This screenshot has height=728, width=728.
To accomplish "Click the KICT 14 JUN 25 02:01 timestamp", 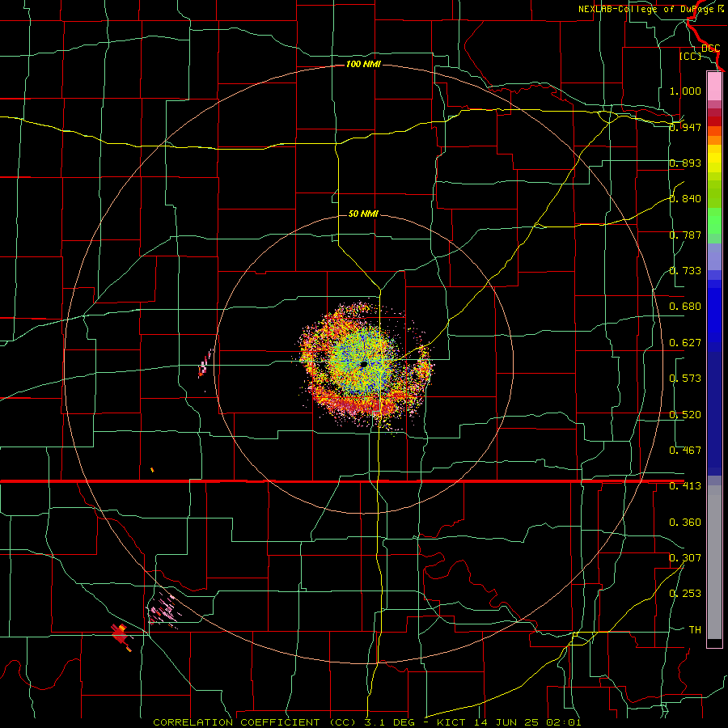I will pyautogui.click(x=510, y=722).
